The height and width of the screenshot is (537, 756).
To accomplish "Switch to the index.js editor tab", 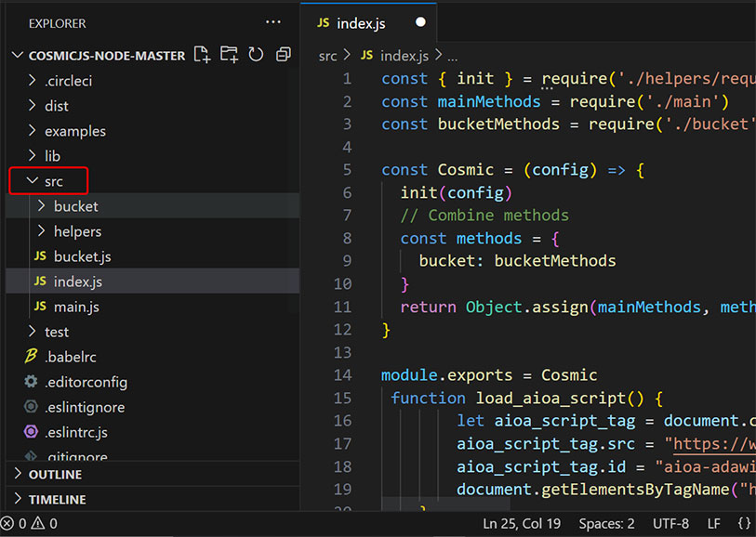I will (369, 22).
